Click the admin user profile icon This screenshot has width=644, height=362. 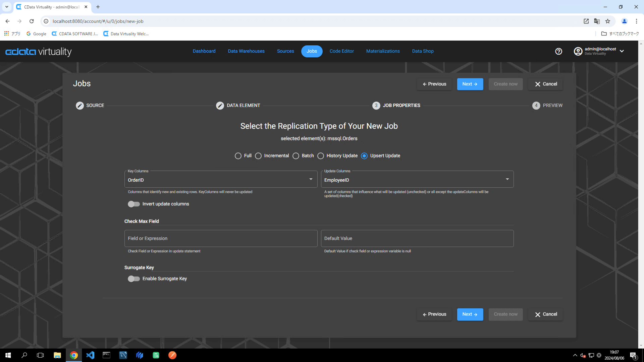[578, 51]
